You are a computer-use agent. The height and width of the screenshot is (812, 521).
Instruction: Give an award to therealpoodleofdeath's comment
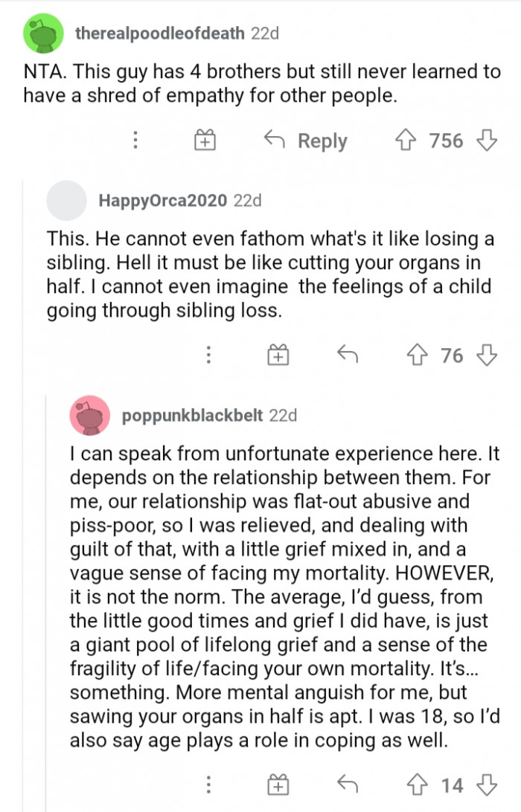click(205, 141)
